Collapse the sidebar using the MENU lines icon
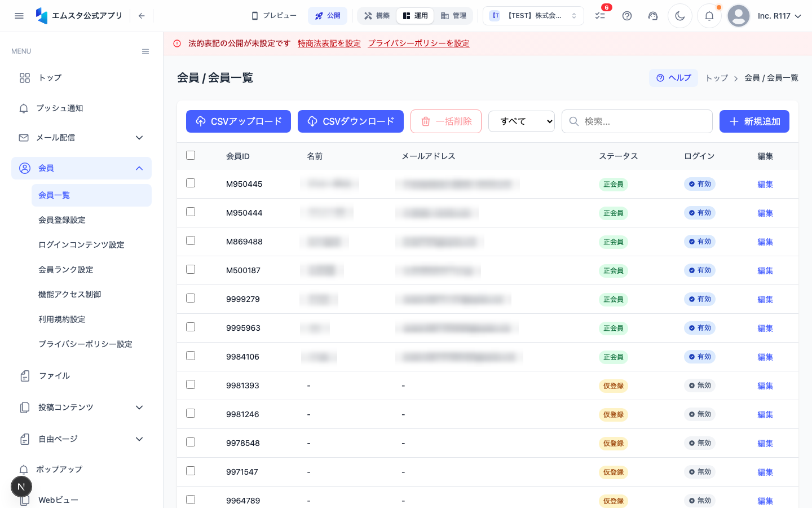 (x=145, y=51)
